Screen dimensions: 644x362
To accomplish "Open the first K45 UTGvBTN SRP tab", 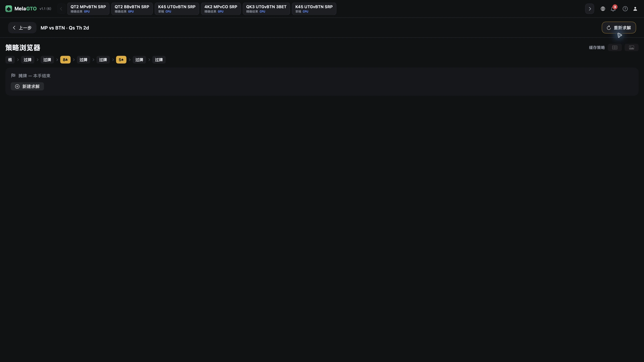I will (x=177, y=9).
